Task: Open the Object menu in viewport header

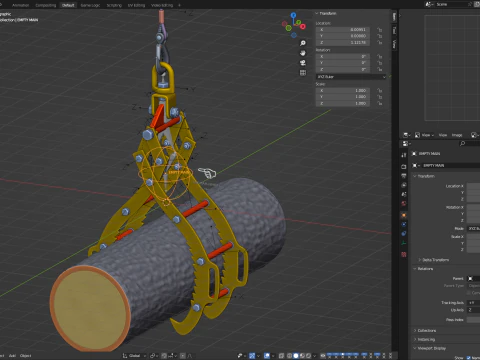Action: pos(25,356)
